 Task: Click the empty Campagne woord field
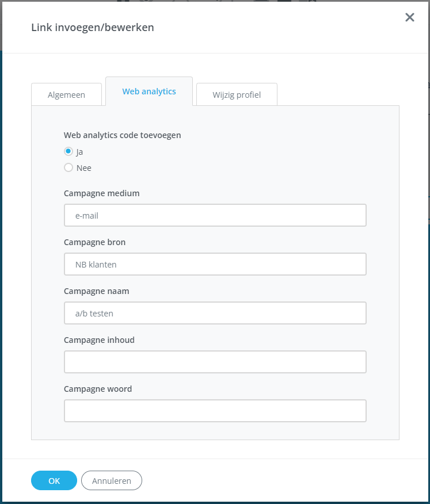click(215, 411)
